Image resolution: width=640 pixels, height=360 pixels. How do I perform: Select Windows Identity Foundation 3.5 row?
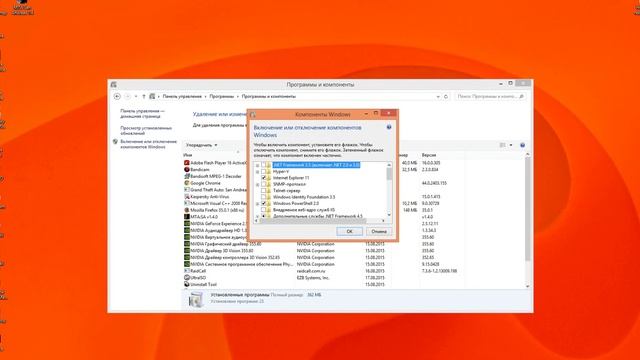(x=304, y=197)
